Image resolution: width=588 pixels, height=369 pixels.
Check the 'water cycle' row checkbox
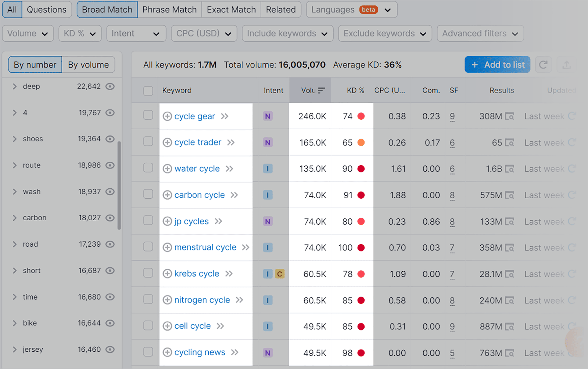coord(148,168)
